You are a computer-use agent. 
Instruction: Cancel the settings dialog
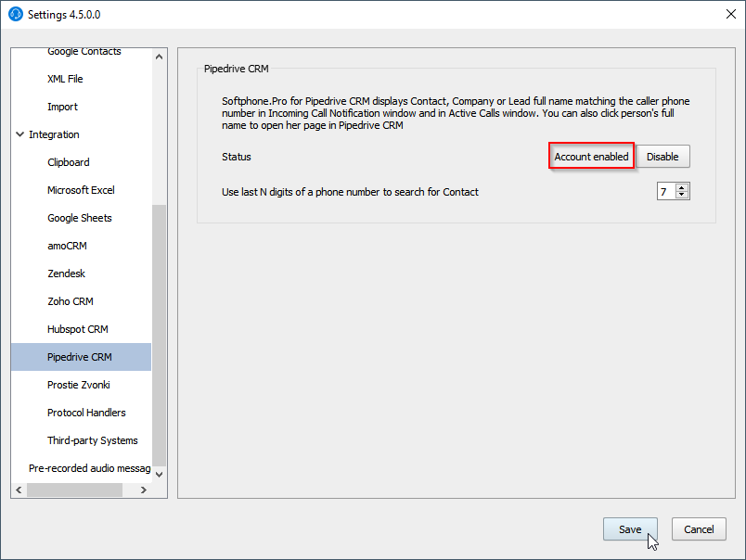pyautogui.click(x=699, y=529)
